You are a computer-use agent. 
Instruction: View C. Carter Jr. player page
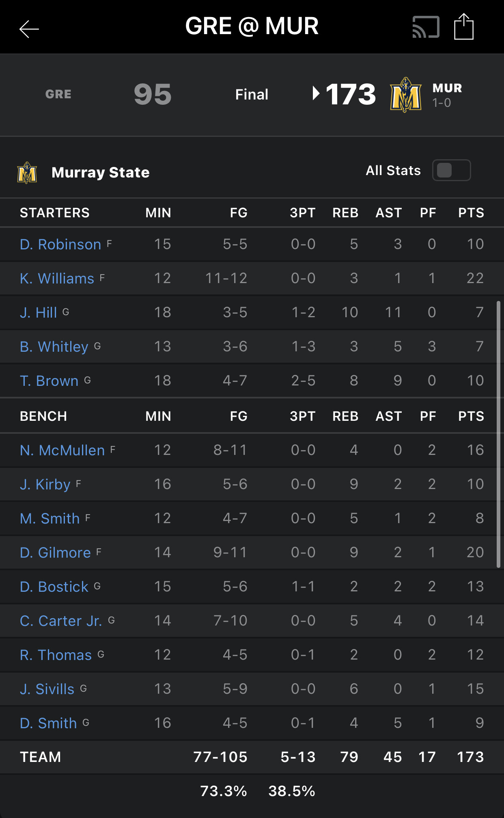(61, 621)
